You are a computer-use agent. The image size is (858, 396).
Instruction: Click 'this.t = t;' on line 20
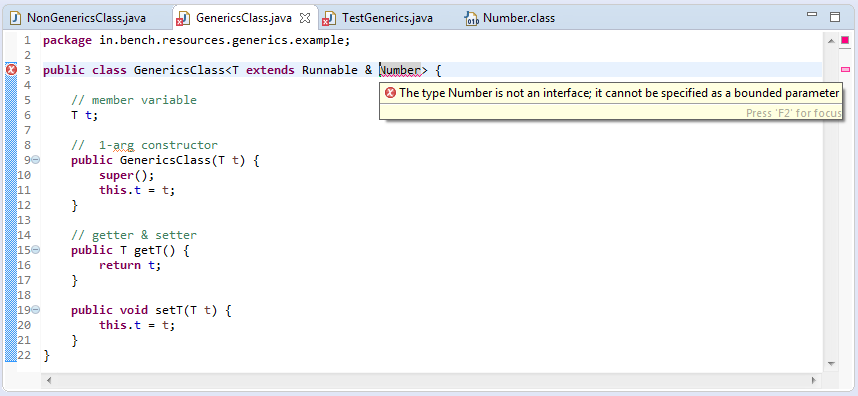point(137,324)
